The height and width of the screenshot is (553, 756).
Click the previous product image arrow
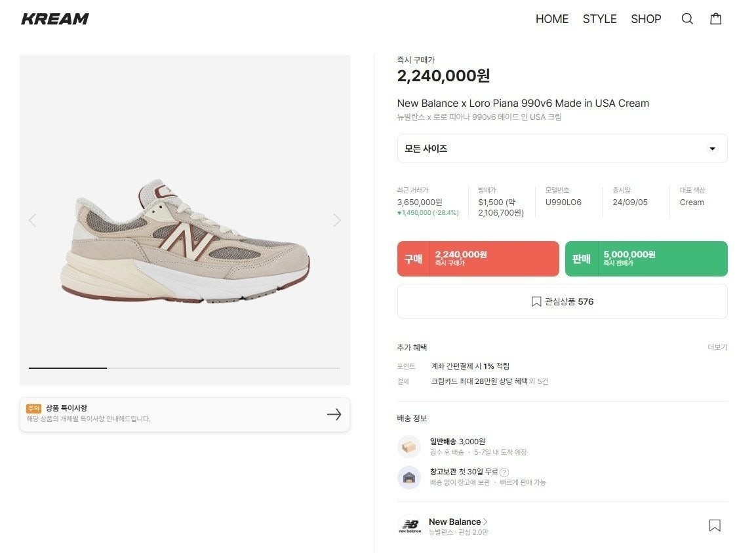coord(33,220)
